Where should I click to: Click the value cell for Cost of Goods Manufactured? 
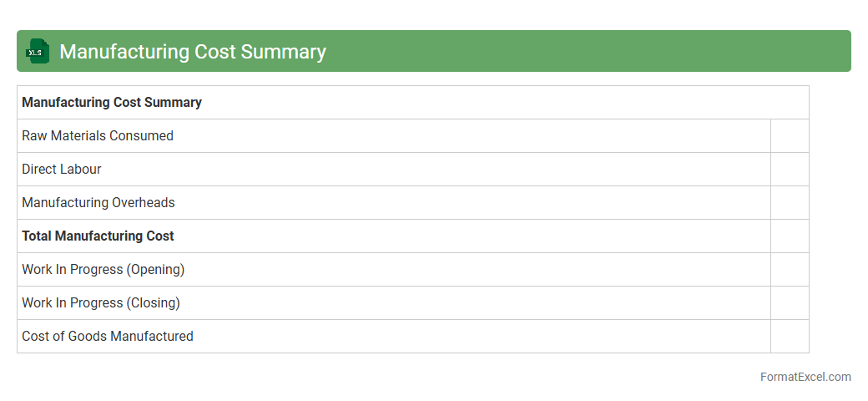[x=790, y=336]
